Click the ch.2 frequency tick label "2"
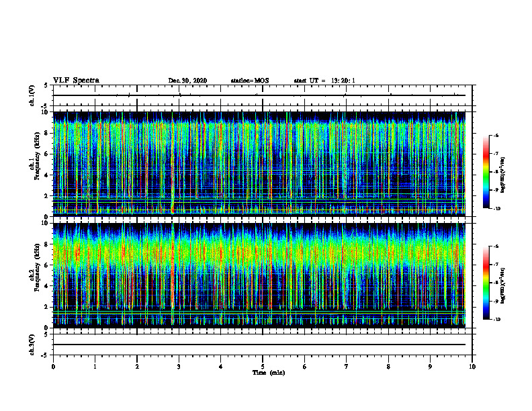532x411 pixels. coord(47,307)
